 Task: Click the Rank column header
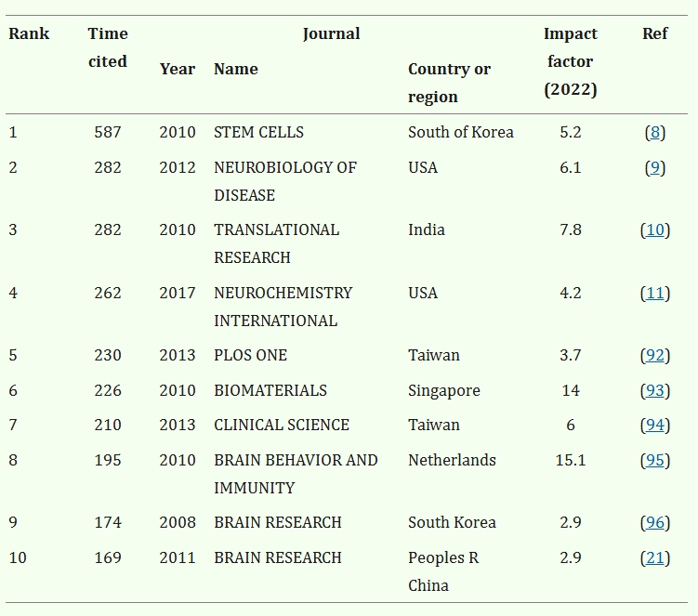tap(29, 33)
